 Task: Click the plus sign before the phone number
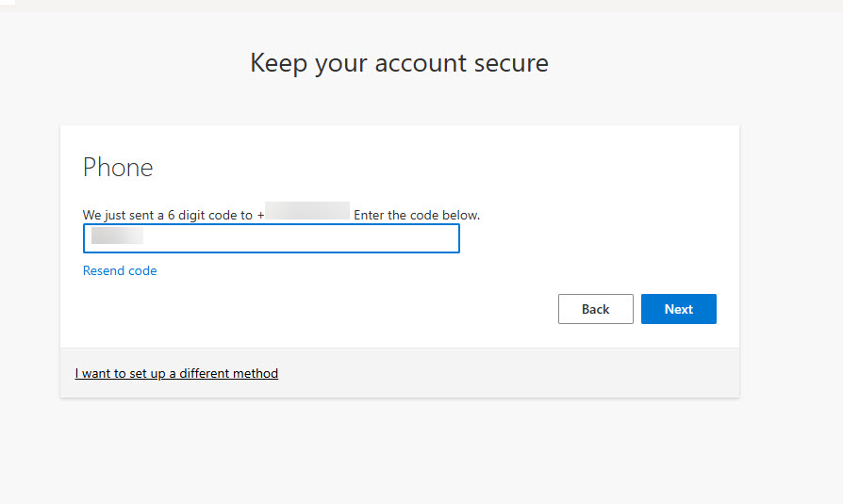pos(259,215)
